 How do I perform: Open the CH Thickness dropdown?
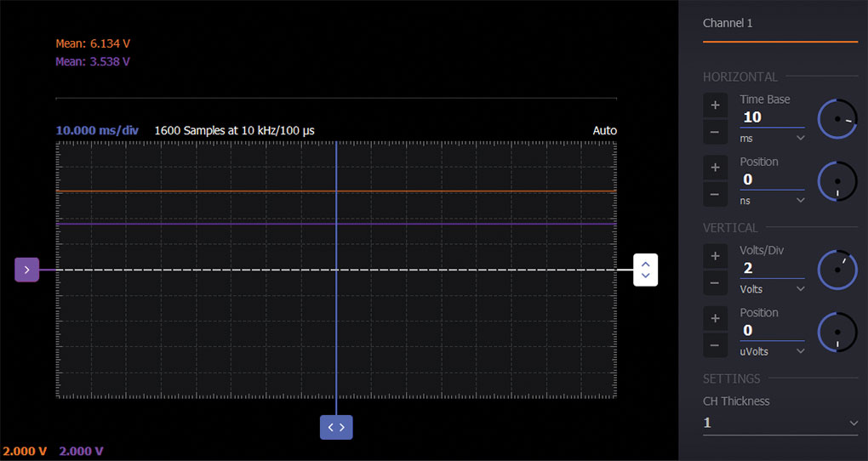pos(780,424)
